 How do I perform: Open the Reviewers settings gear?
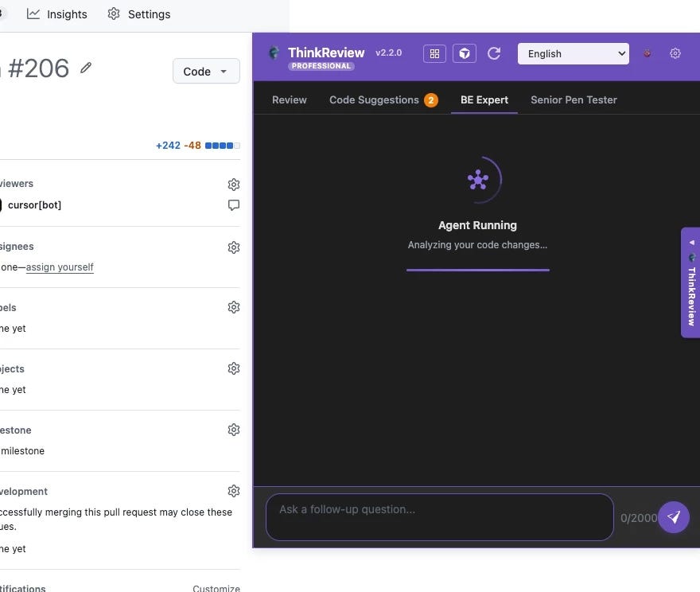(233, 184)
